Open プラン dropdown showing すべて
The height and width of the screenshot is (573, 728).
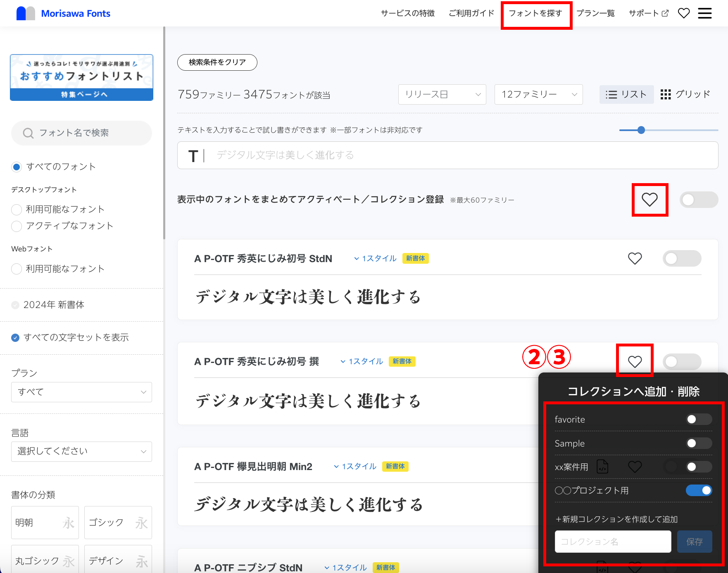click(x=81, y=392)
